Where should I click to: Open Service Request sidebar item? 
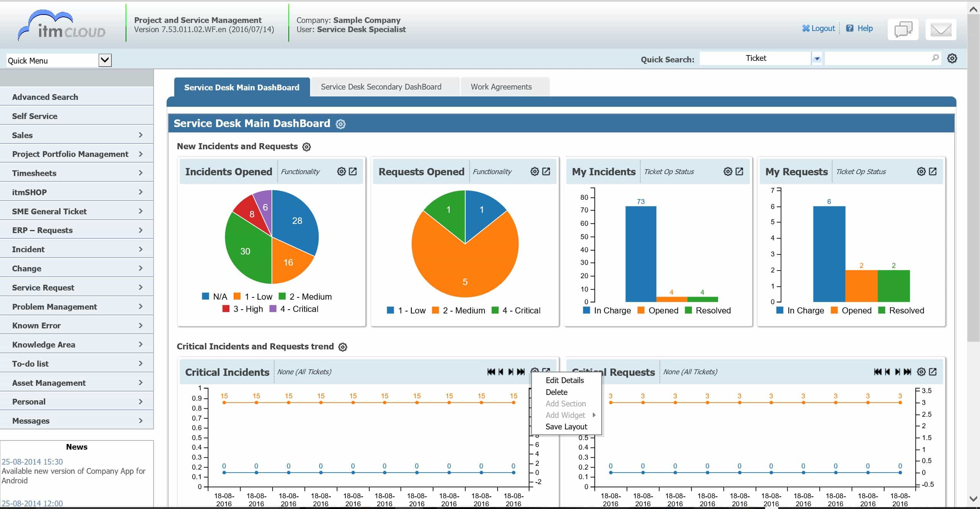[77, 287]
